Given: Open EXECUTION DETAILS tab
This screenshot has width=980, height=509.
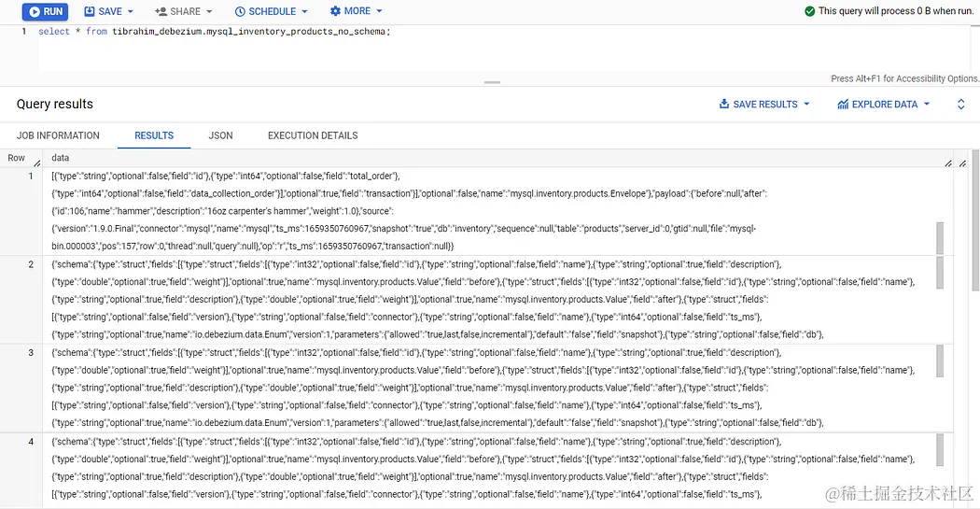Looking at the screenshot, I should click(x=313, y=135).
